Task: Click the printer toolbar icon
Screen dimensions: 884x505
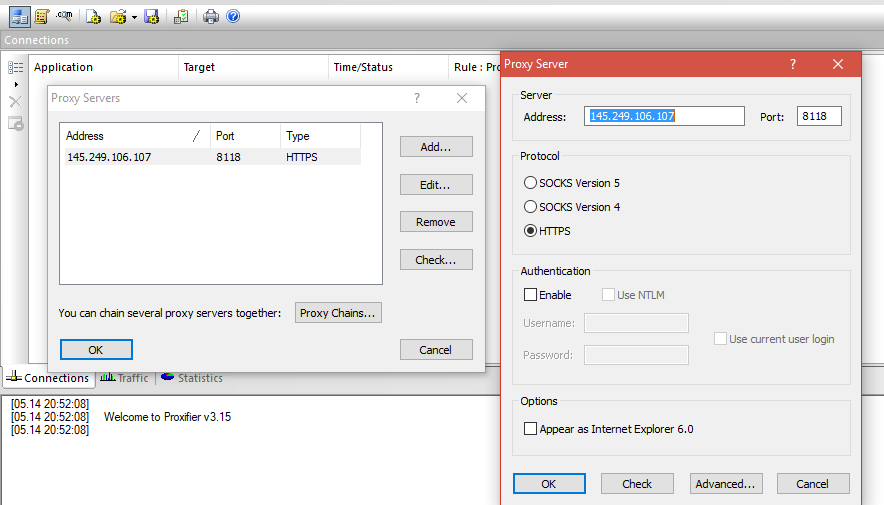Action: coord(210,16)
